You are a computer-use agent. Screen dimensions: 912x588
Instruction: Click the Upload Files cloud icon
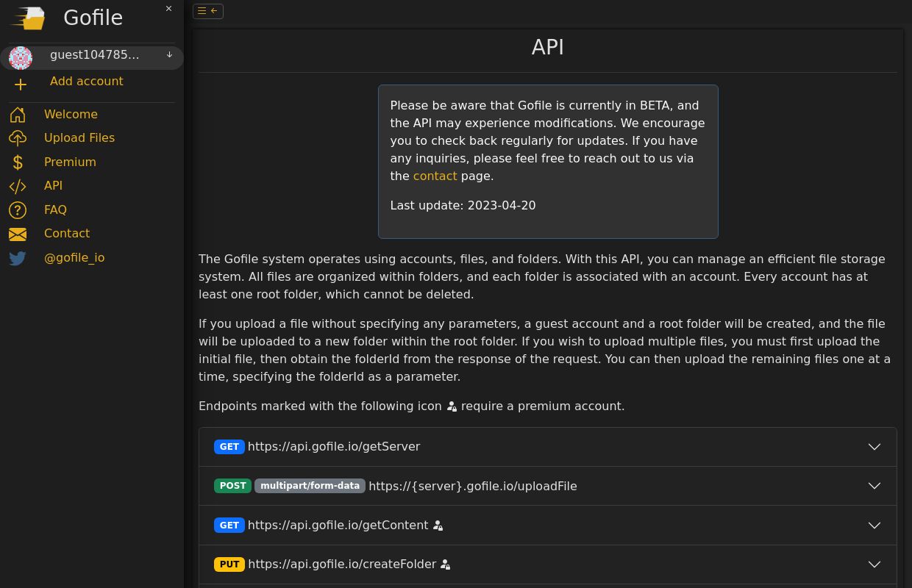tap(18, 138)
